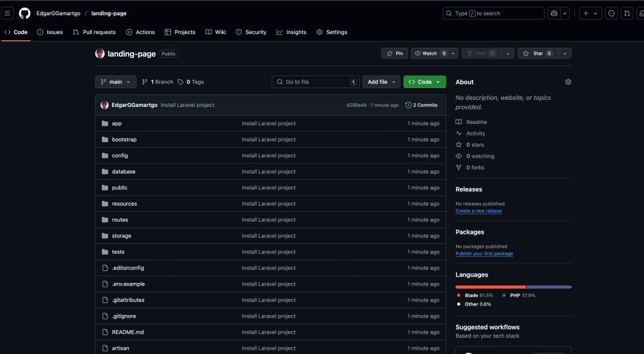Click the About section gear icon
644x354 pixels.
click(568, 82)
